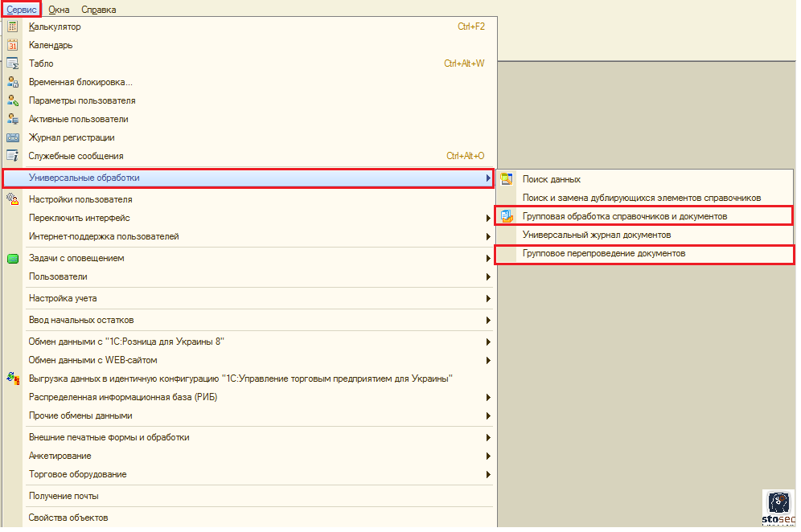Click the stosec logo thumbnail
Image resolution: width=801 pixels, height=532 pixels.
(x=778, y=507)
